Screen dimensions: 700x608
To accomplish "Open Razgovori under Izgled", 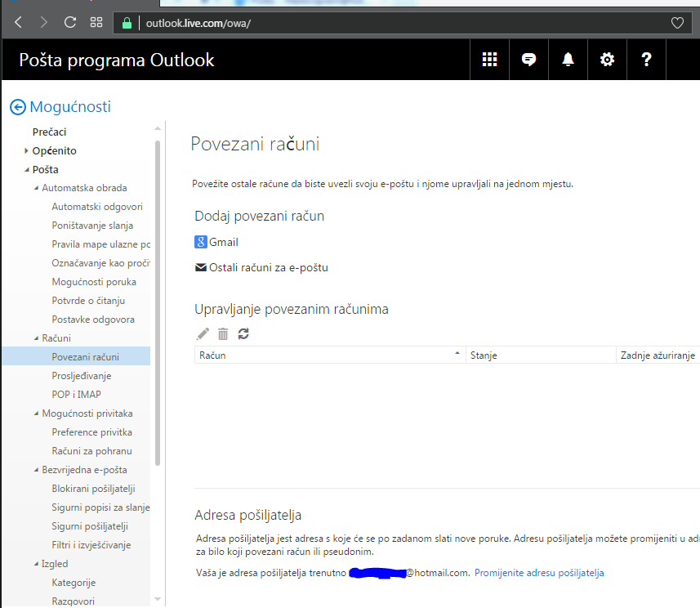I will point(74,601).
